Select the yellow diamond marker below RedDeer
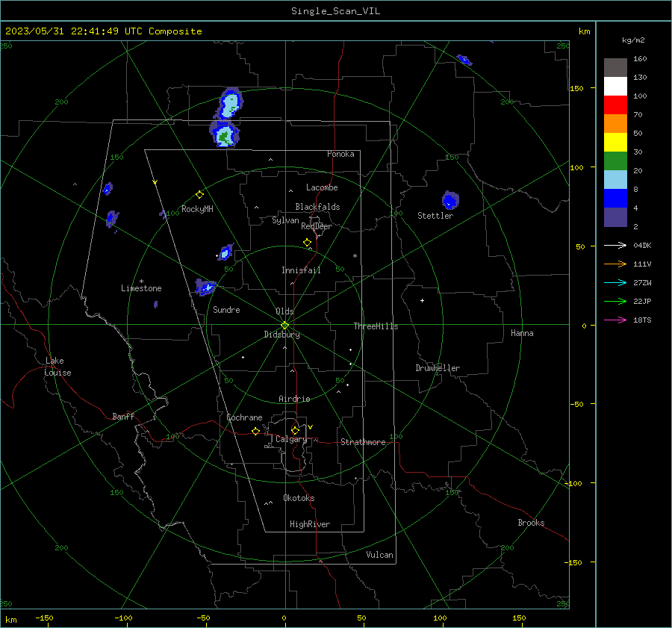This screenshot has height=628, width=672. [x=307, y=243]
